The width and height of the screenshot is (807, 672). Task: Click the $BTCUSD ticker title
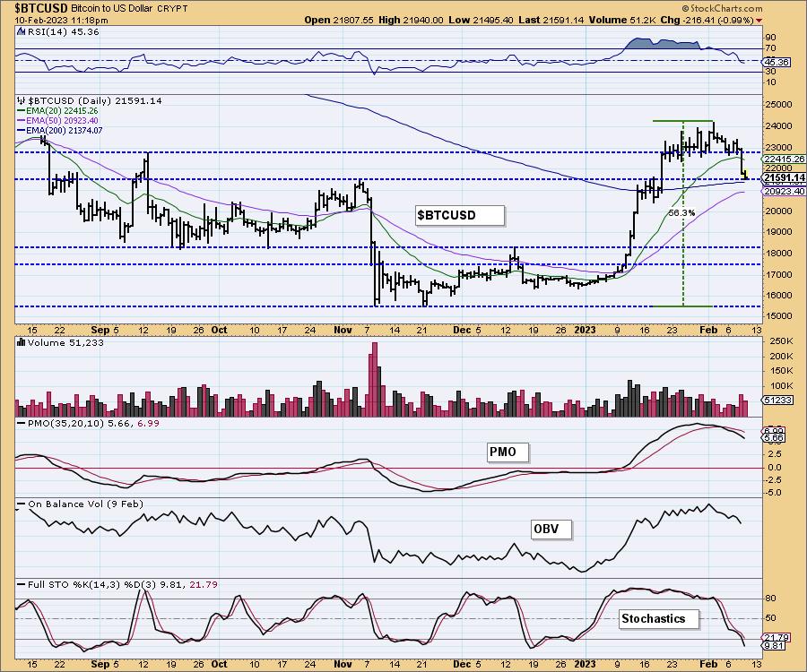tap(40, 8)
